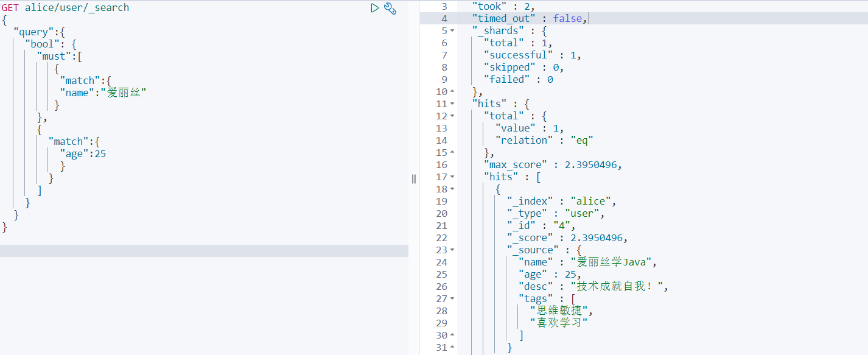Screen dimensions: 868x355
Task: Click line number 4 in the response gutter
Action: click(x=444, y=19)
